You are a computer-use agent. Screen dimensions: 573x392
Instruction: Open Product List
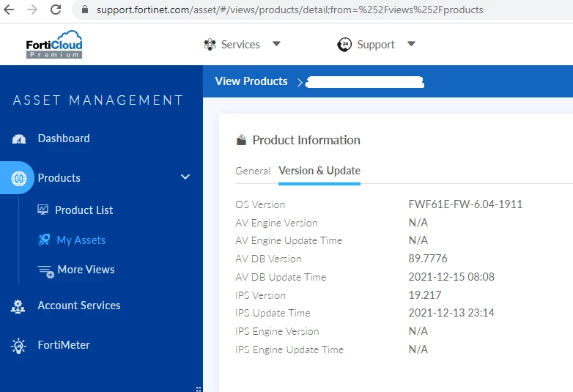click(84, 210)
